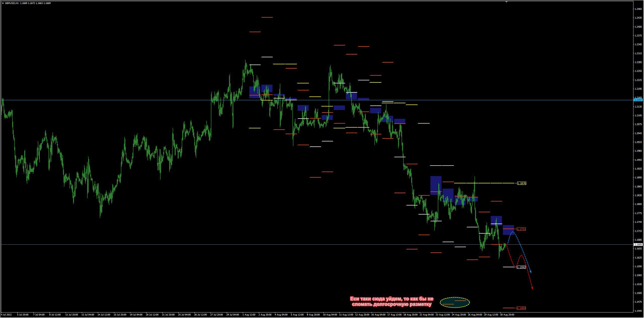Click 1.2105 on the price scale

[x=638, y=116]
